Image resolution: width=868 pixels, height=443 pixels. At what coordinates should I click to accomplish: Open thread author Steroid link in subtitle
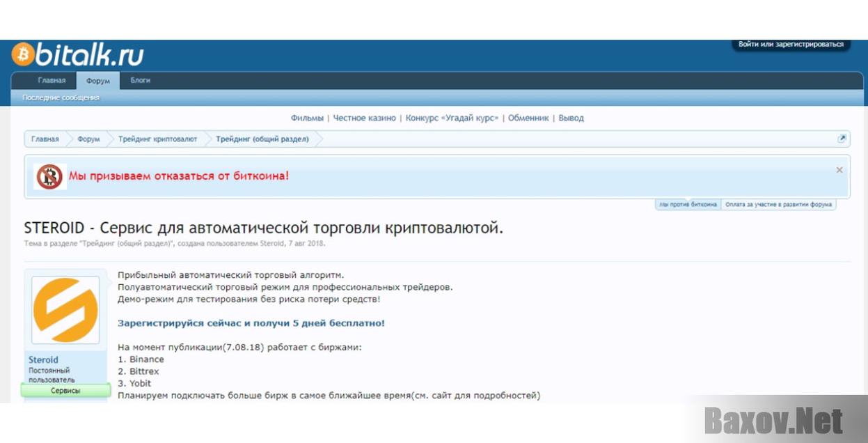coord(272,244)
